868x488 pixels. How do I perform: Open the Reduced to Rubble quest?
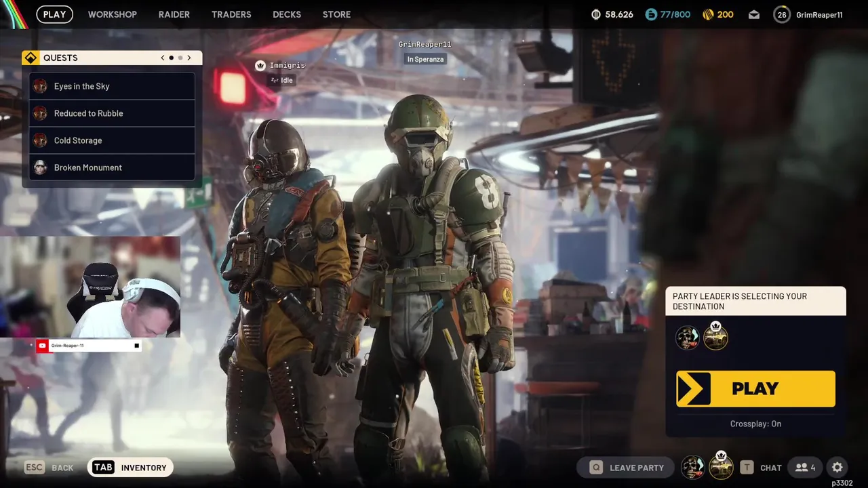click(x=112, y=113)
